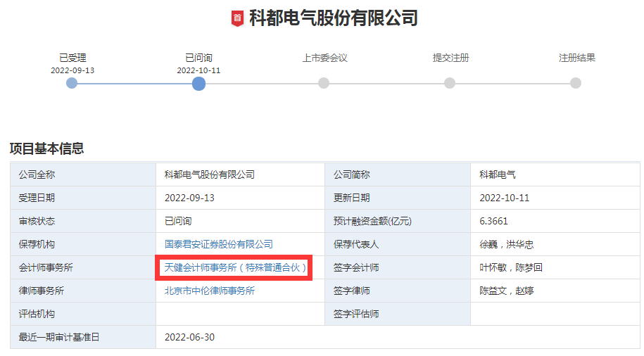Click the 6.3661 financing amount value
Screen dimensions: 644x356
click(493, 221)
